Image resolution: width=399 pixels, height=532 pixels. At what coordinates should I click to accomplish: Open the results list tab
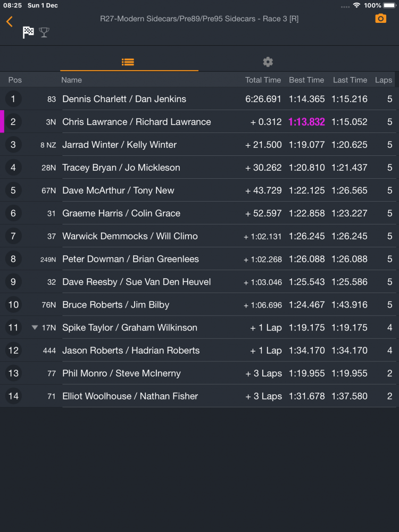(128, 62)
